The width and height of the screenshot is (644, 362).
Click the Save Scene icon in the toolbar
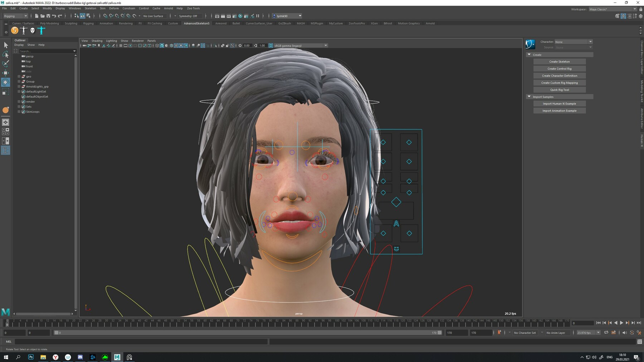click(49, 16)
